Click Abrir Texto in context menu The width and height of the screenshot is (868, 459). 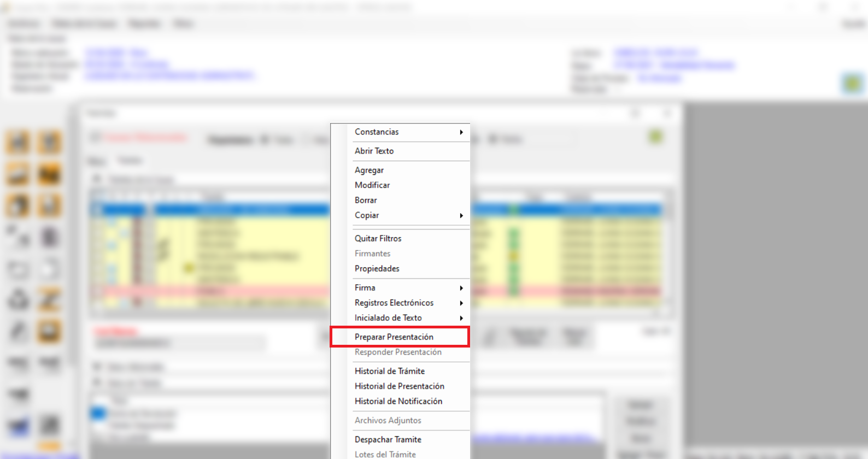tap(374, 151)
